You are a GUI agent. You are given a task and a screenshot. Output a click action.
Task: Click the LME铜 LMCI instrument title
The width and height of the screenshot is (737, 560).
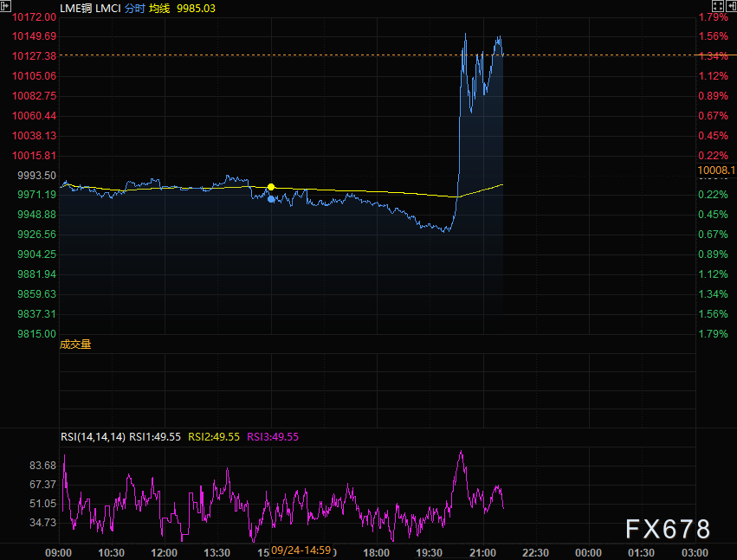coord(90,8)
